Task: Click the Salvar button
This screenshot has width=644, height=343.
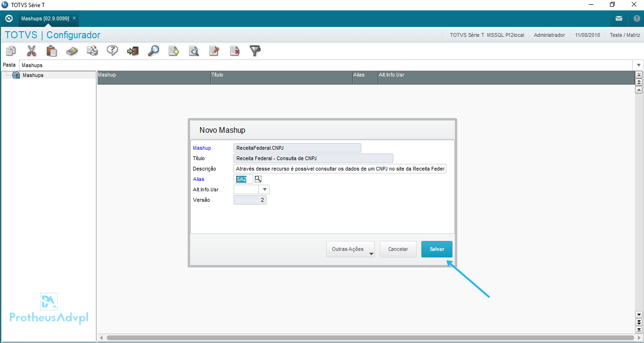Action: coord(437,249)
